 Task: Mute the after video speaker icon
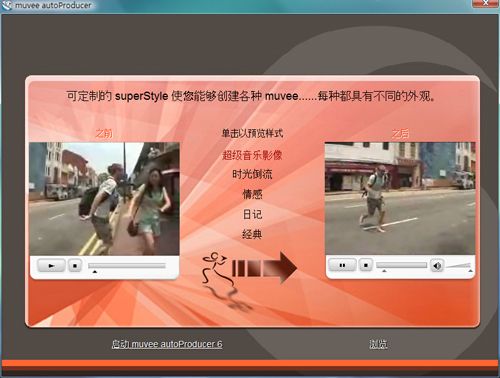[437, 265]
